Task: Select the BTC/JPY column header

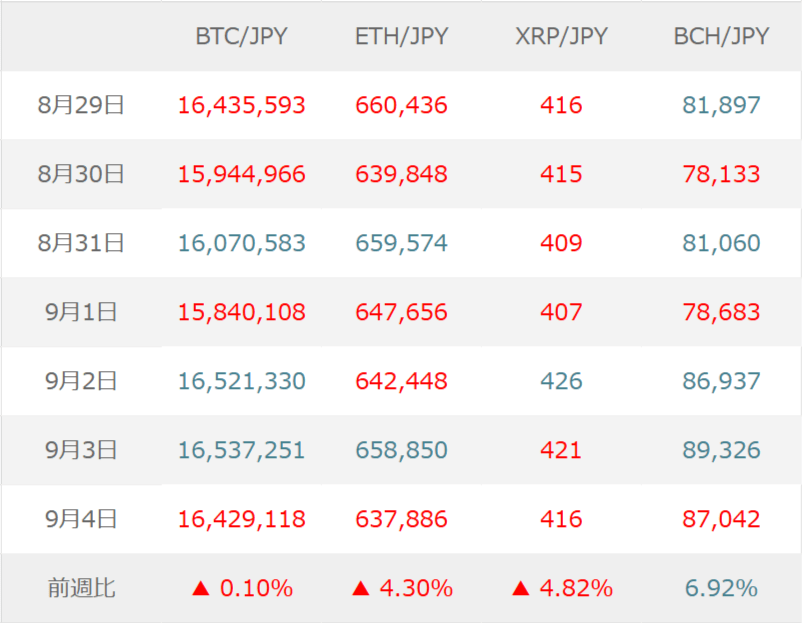Action: [x=241, y=37]
